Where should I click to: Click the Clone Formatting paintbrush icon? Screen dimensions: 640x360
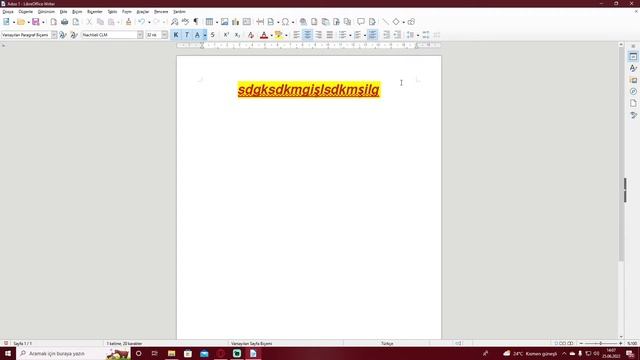tap(129, 22)
